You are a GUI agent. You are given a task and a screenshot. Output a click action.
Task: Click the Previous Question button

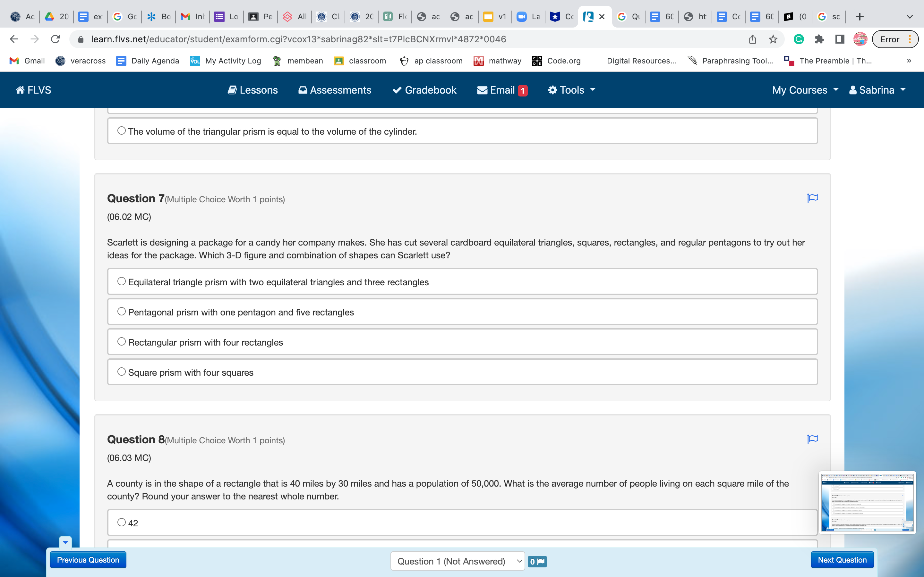[88, 560]
